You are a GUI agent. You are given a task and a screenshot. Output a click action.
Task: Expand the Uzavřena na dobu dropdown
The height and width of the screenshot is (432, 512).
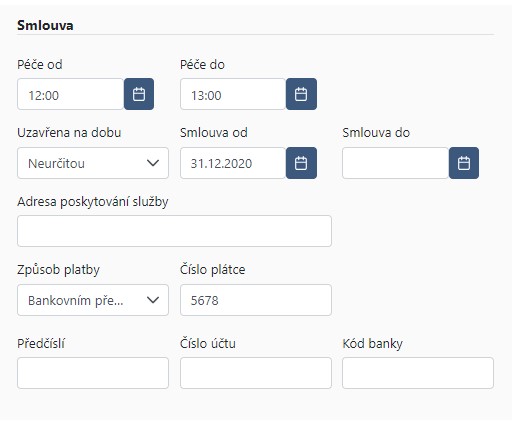click(x=93, y=163)
